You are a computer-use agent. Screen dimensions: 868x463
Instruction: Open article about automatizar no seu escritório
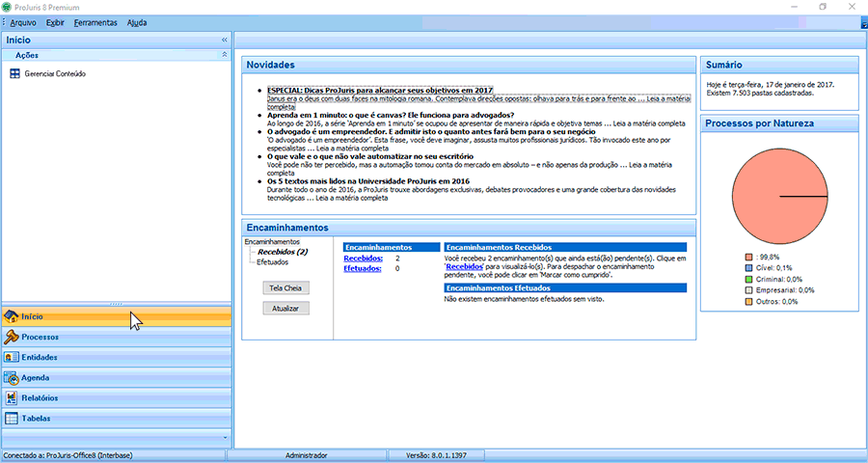370,156
